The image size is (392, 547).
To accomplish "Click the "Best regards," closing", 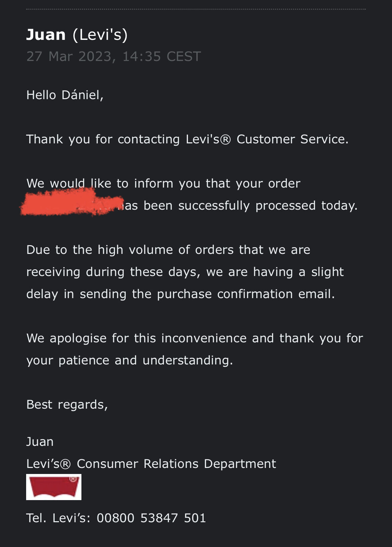I will point(67,405).
